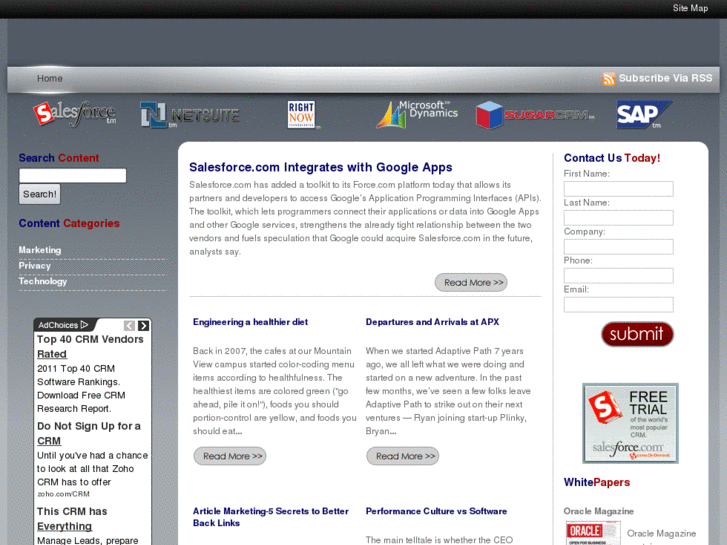The height and width of the screenshot is (545, 727).
Task: Click the Last Name input field
Action: (618, 218)
